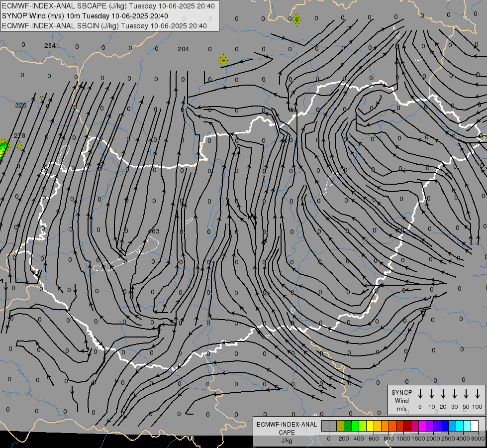
Task: Pick the purple legend swatch before 2000
Action: tap(429, 426)
